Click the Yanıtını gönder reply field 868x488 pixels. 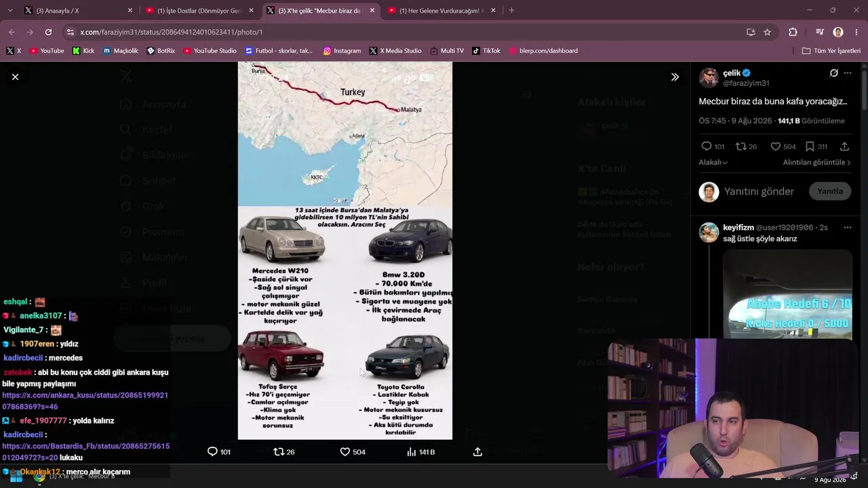(759, 192)
